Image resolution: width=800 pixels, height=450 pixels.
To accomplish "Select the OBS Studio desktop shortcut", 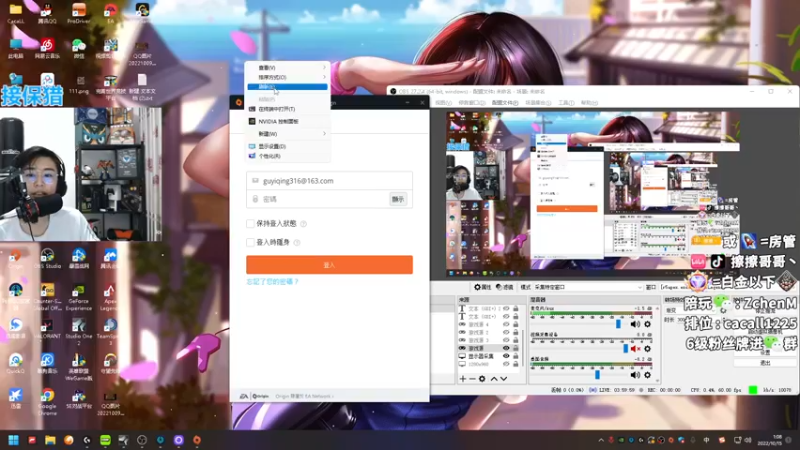I will point(47,258).
